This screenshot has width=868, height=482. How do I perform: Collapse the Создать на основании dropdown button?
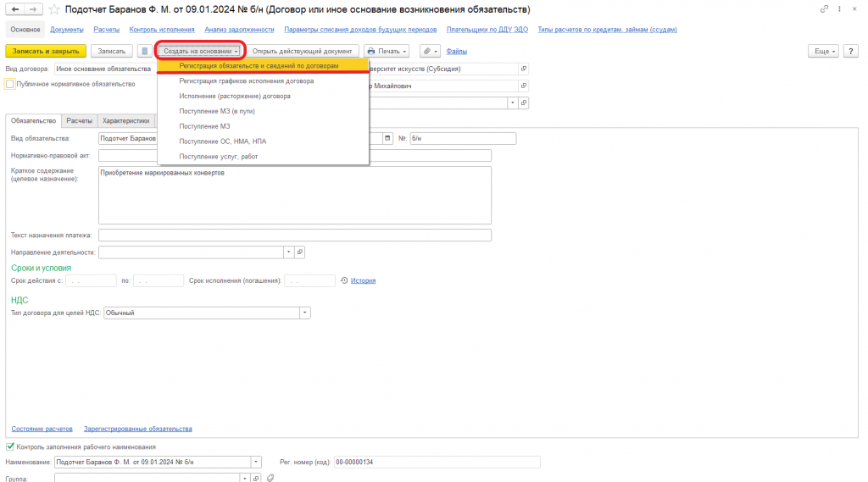200,51
